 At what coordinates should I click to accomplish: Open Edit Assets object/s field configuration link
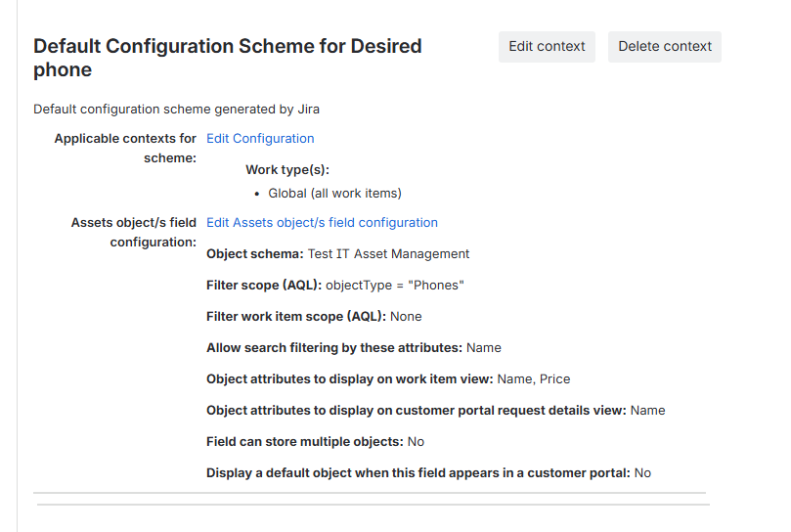point(322,223)
